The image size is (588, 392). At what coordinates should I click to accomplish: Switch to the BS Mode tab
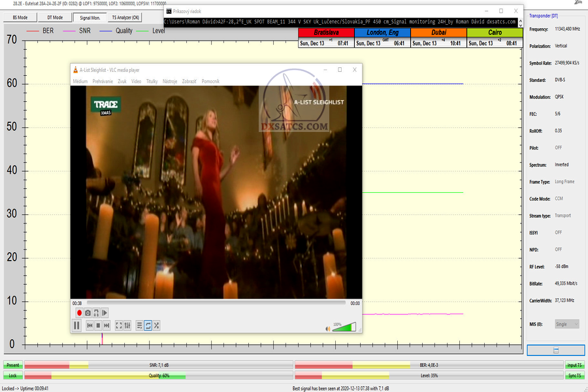(20, 18)
